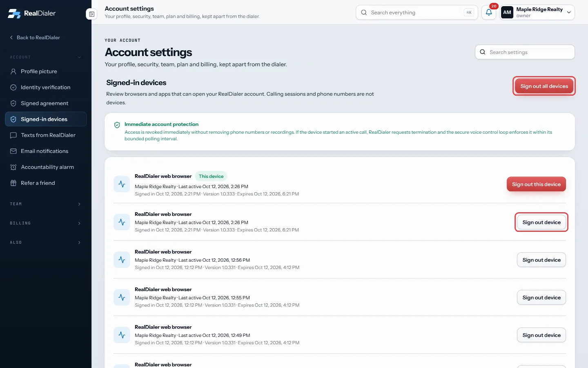Click the Profile picture person icon
588x368 pixels.
pyautogui.click(x=13, y=71)
